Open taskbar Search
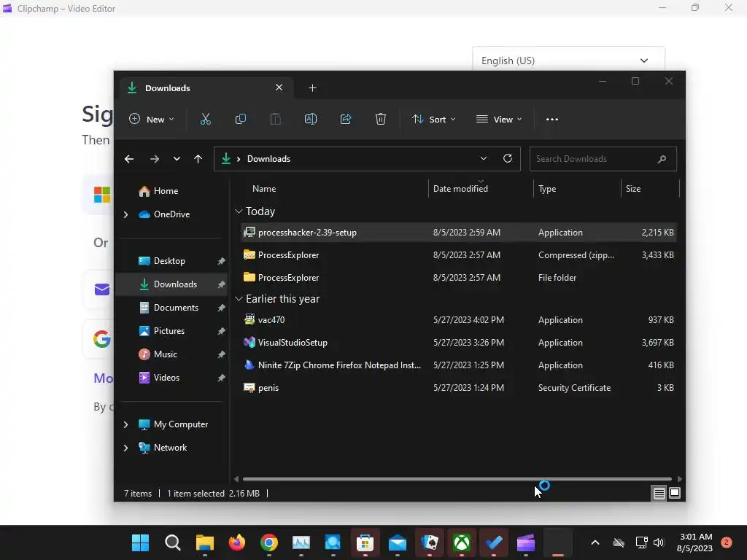 coord(172,542)
